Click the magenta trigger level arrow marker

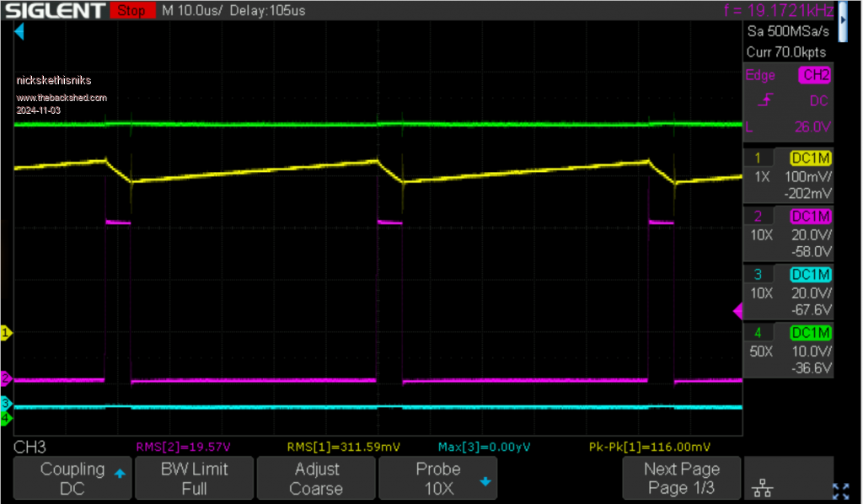click(738, 311)
